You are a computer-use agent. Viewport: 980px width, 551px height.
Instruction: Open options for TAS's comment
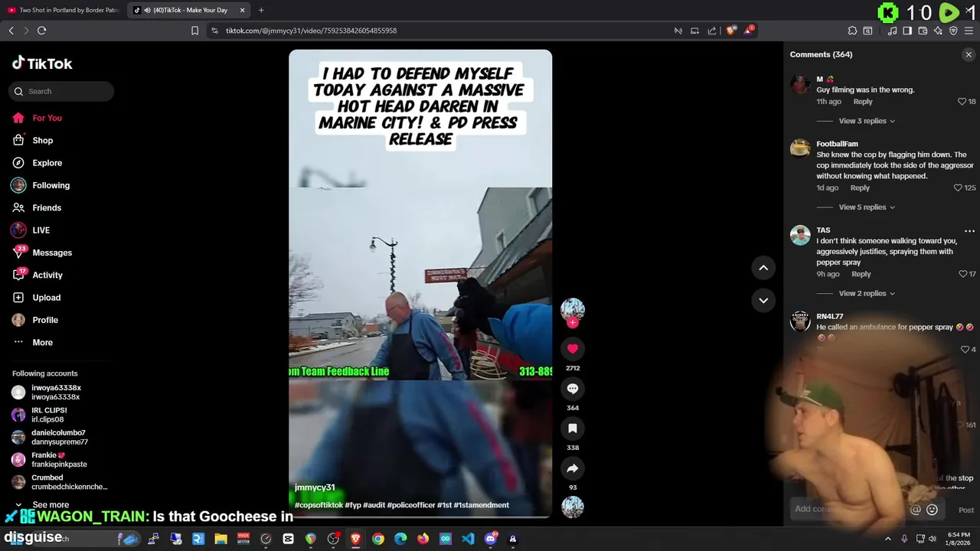[969, 230]
